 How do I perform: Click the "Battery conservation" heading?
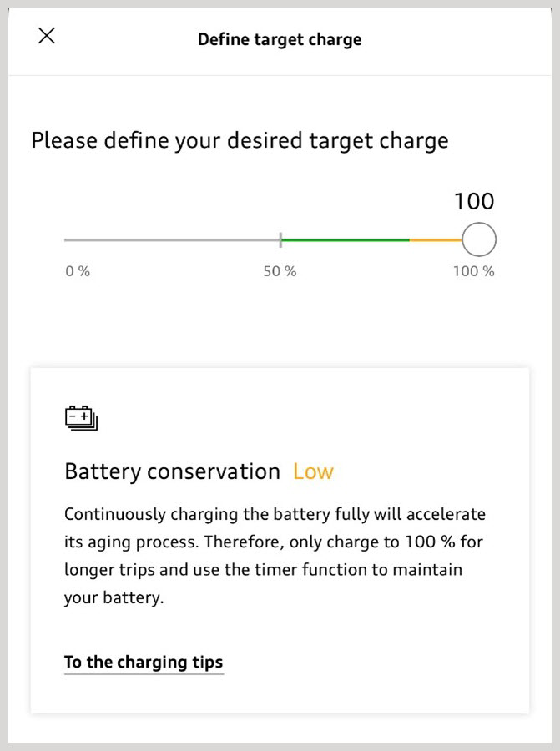coord(172,471)
